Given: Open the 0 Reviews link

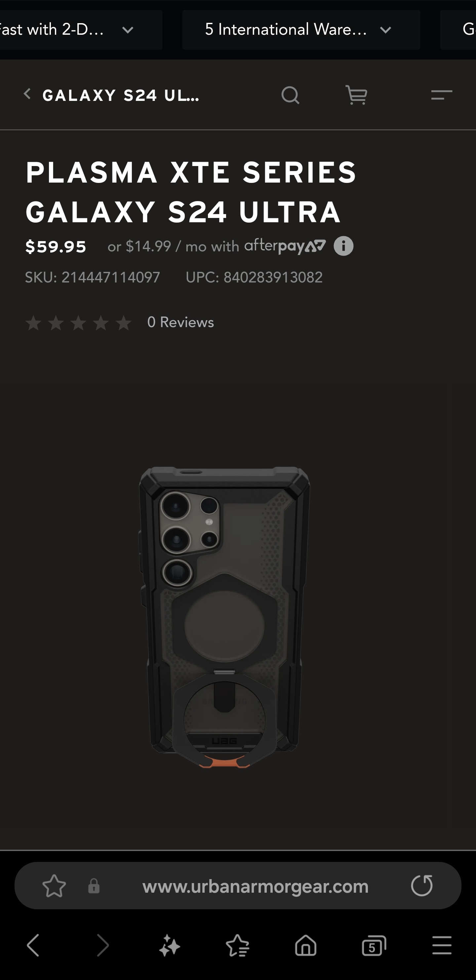Looking at the screenshot, I should tap(180, 322).
